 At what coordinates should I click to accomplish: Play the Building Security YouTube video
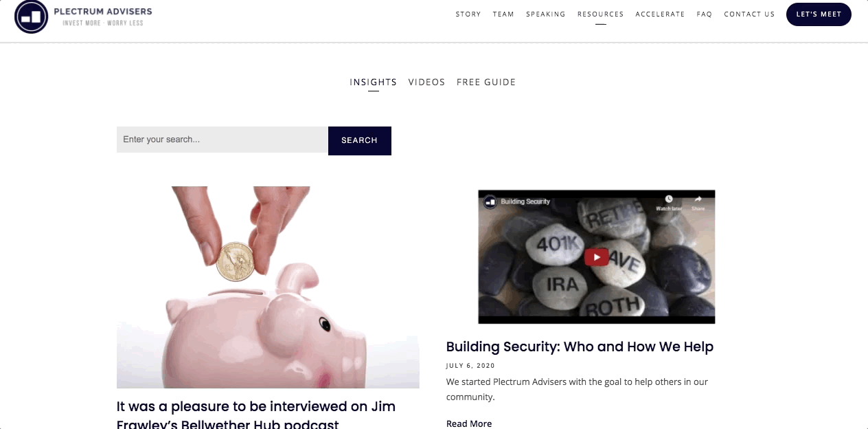click(596, 257)
